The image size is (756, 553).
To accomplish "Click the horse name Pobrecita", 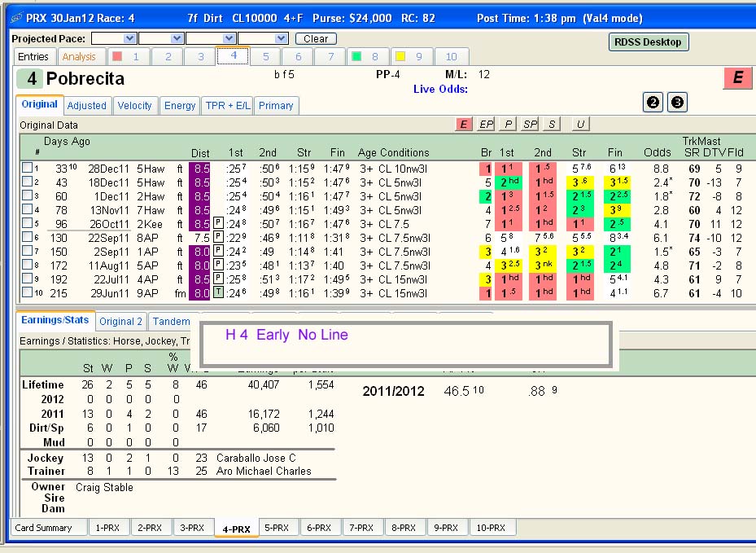I will tap(85, 79).
